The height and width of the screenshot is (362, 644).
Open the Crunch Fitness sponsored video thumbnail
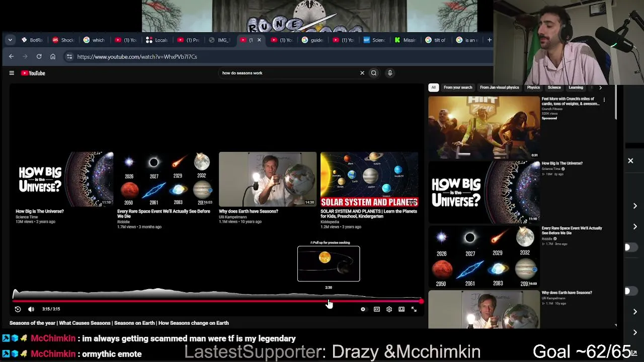coord(484,127)
